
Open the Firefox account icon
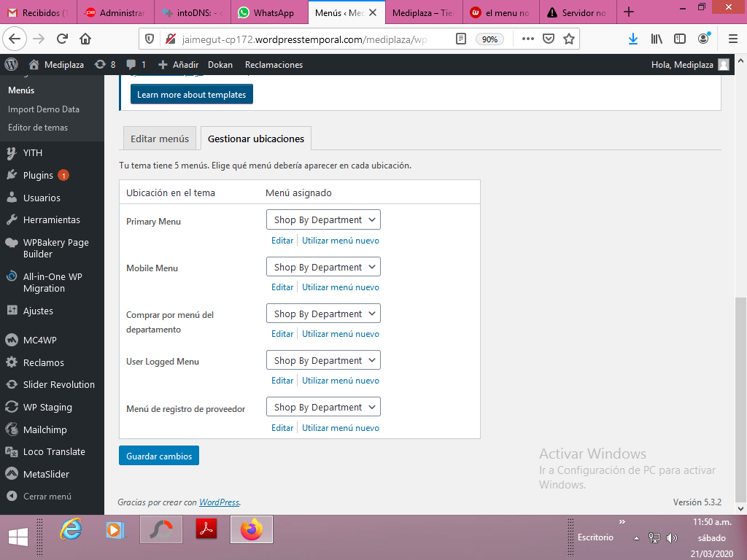[704, 39]
